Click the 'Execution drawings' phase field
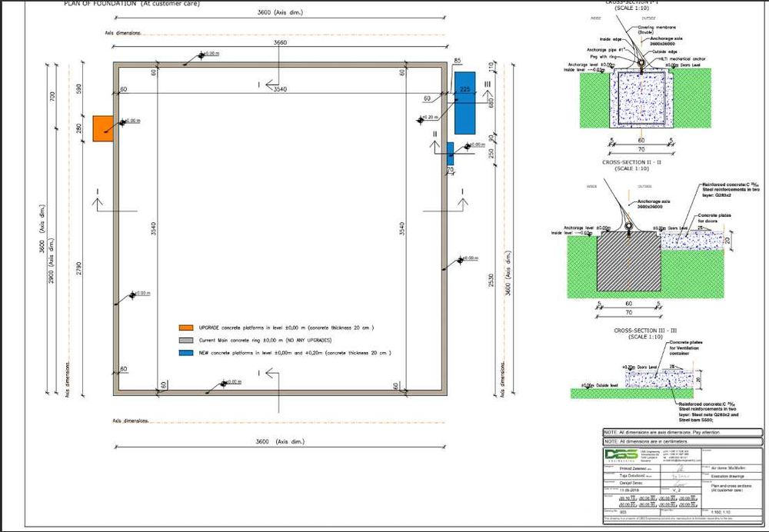 coord(727,476)
